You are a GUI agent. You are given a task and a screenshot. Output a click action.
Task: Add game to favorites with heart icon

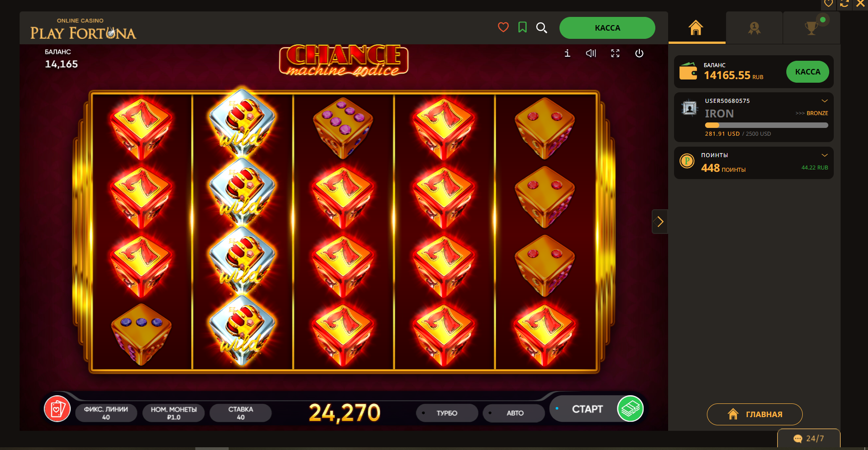point(503,27)
